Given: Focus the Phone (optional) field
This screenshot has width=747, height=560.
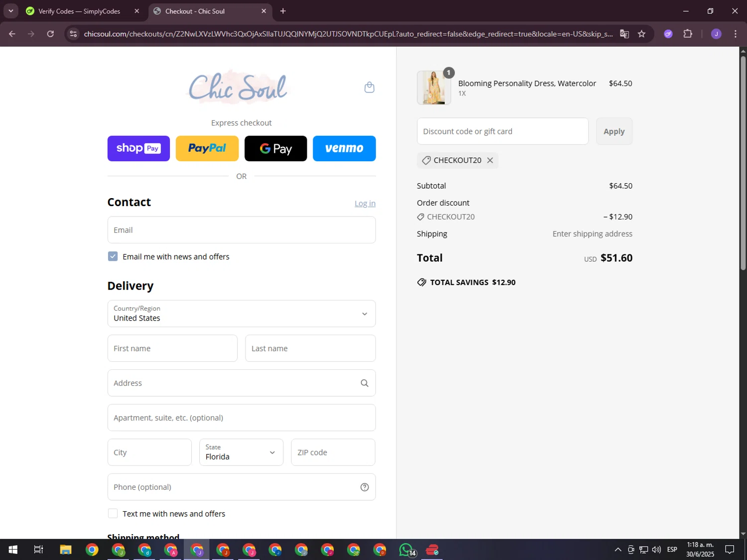Looking at the screenshot, I should point(242,487).
